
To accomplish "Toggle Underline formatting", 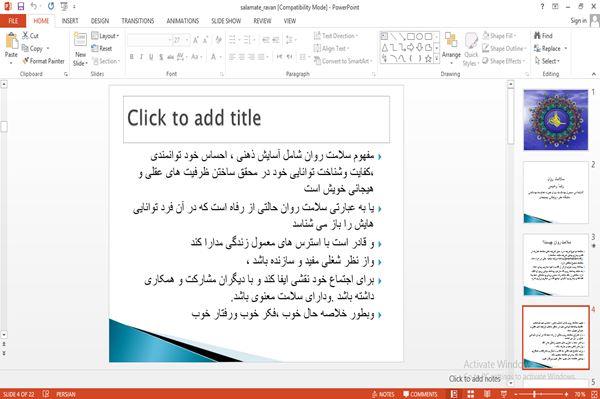I will point(151,57).
